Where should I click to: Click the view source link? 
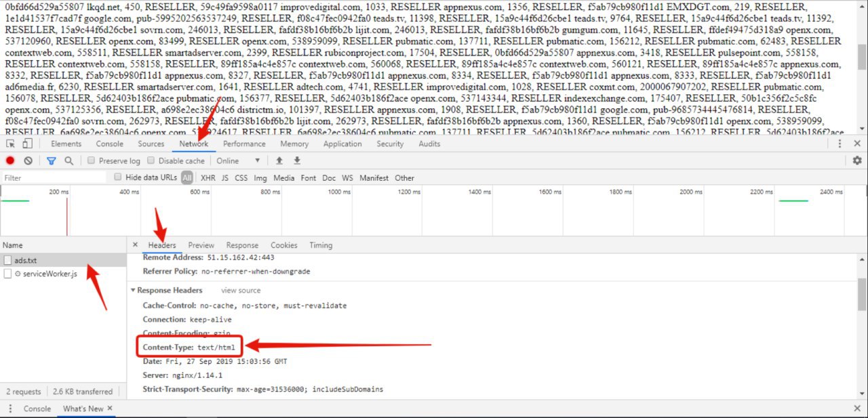tap(241, 291)
